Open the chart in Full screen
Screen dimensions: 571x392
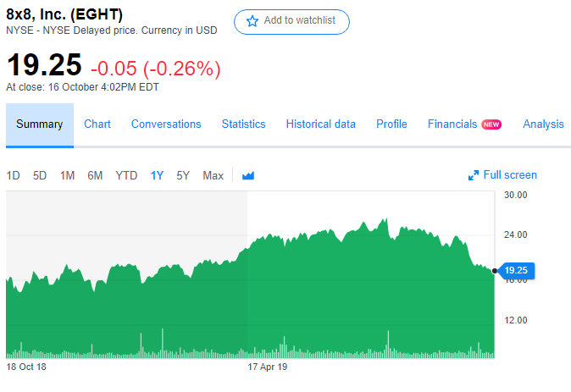(502, 175)
